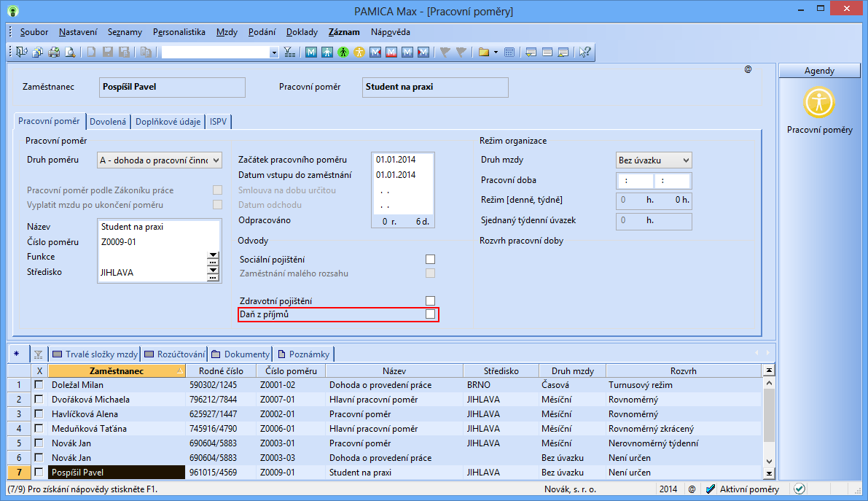Click the filter selection toolbar icon
This screenshot has height=501, width=868.
(289, 52)
